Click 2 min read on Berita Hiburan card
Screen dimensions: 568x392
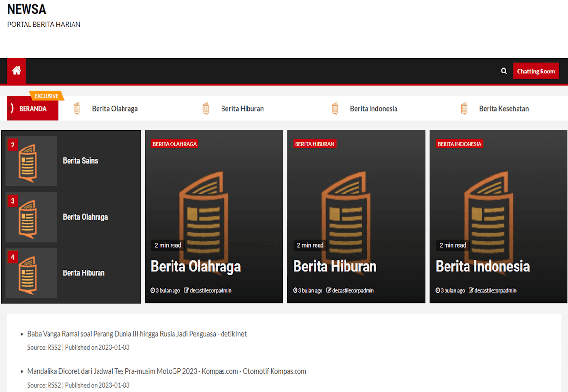(310, 245)
